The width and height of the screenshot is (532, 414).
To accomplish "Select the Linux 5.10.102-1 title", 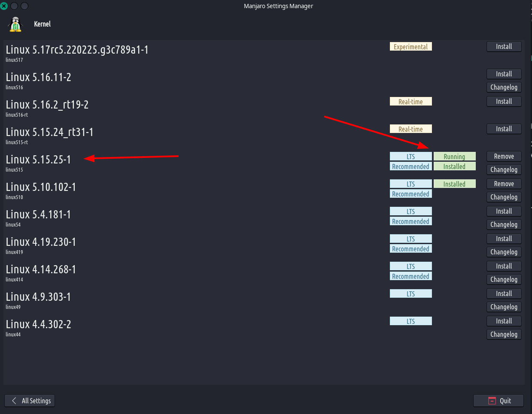I will click(x=41, y=187).
